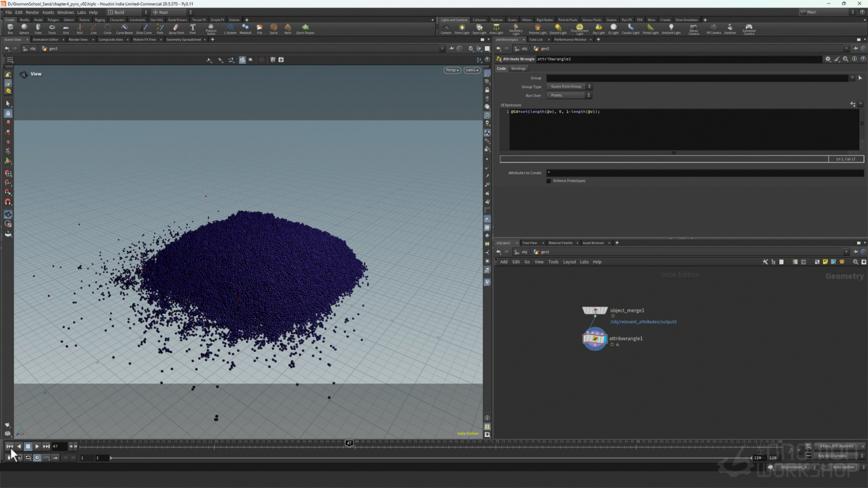Enable the Enforce Prototypes checkbox
868x488 pixels.
(x=549, y=181)
